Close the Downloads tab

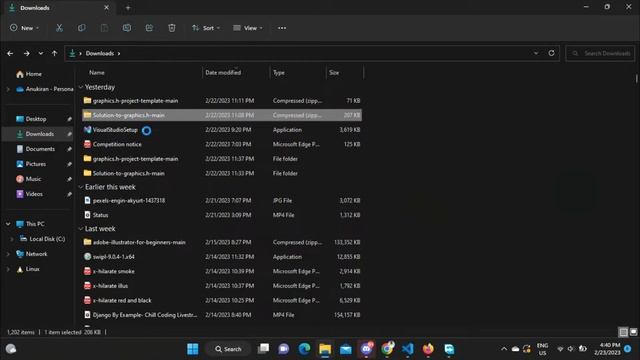[106, 7]
